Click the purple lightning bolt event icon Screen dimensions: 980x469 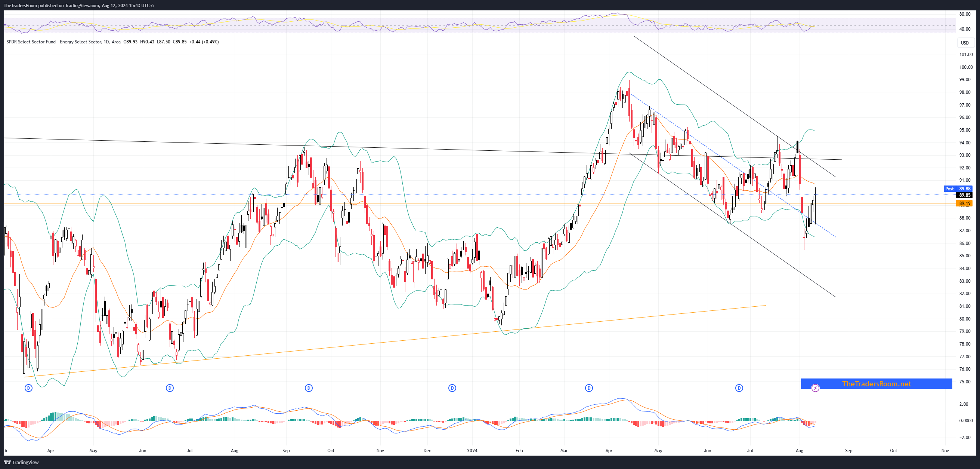pyautogui.click(x=815, y=388)
